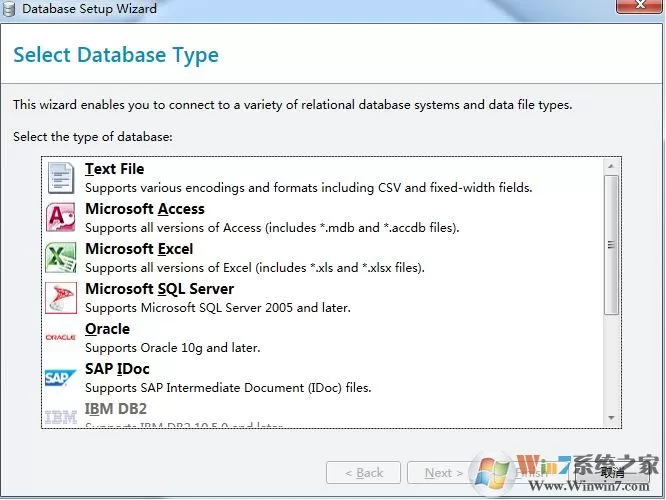Click the Oracle logo icon
666x500 pixels.
61,337
